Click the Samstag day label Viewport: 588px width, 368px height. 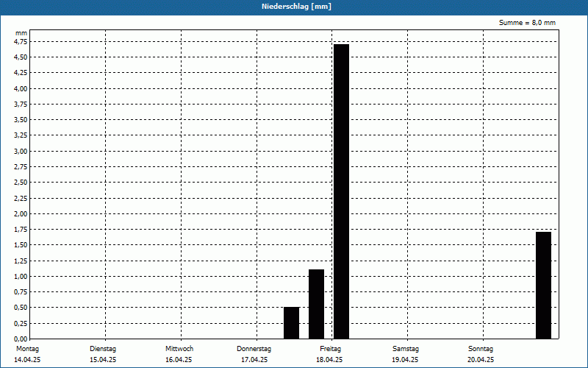point(406,349)
